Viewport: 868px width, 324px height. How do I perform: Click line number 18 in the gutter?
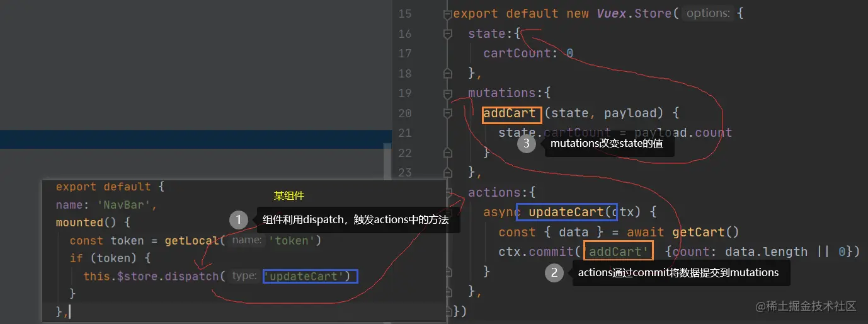405,73
